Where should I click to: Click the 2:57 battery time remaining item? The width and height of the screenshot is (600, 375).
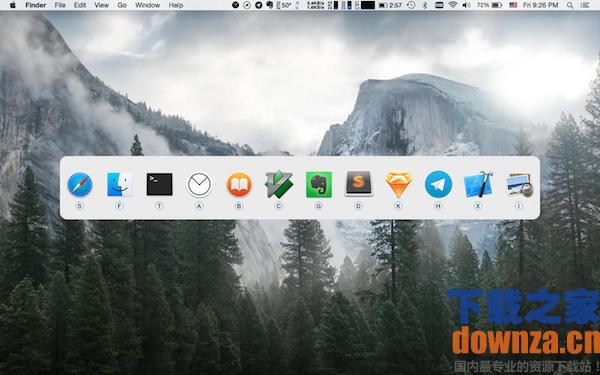(390, 5)
